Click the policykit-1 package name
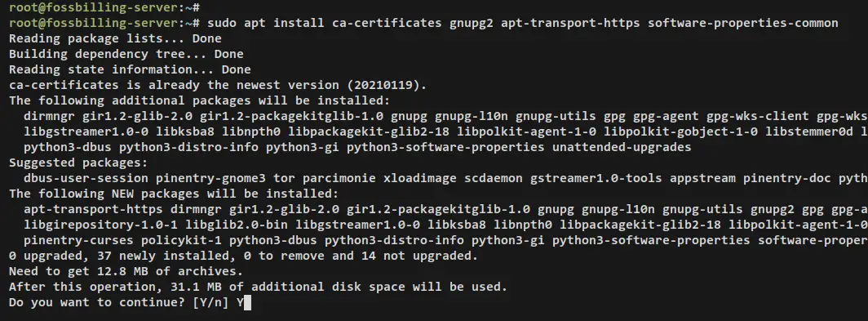 182,241
